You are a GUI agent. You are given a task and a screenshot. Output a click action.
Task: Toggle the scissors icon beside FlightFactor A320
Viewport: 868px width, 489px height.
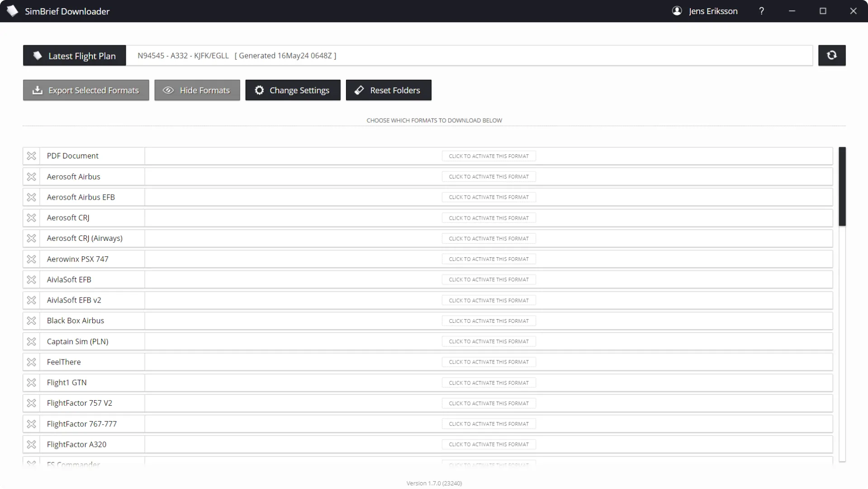[31, 444]
